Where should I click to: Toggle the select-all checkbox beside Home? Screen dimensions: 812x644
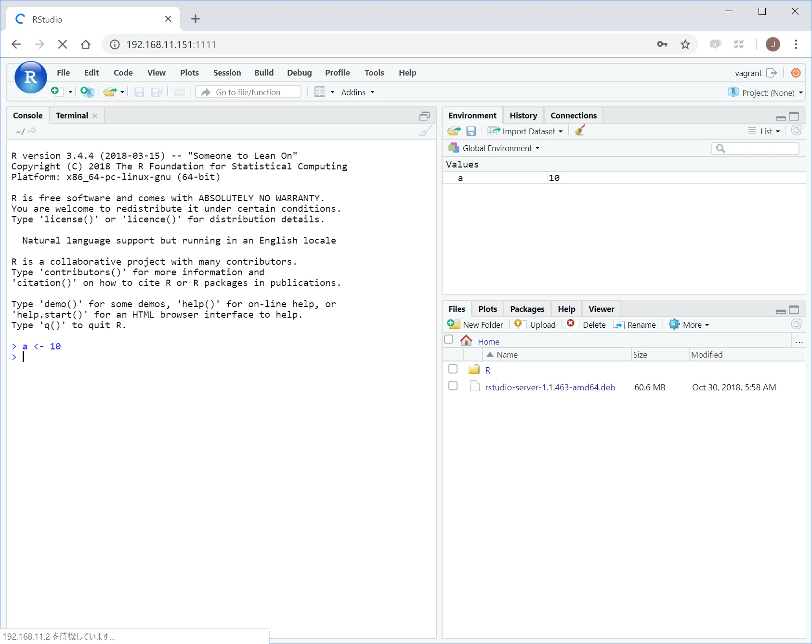pos(449,339)
